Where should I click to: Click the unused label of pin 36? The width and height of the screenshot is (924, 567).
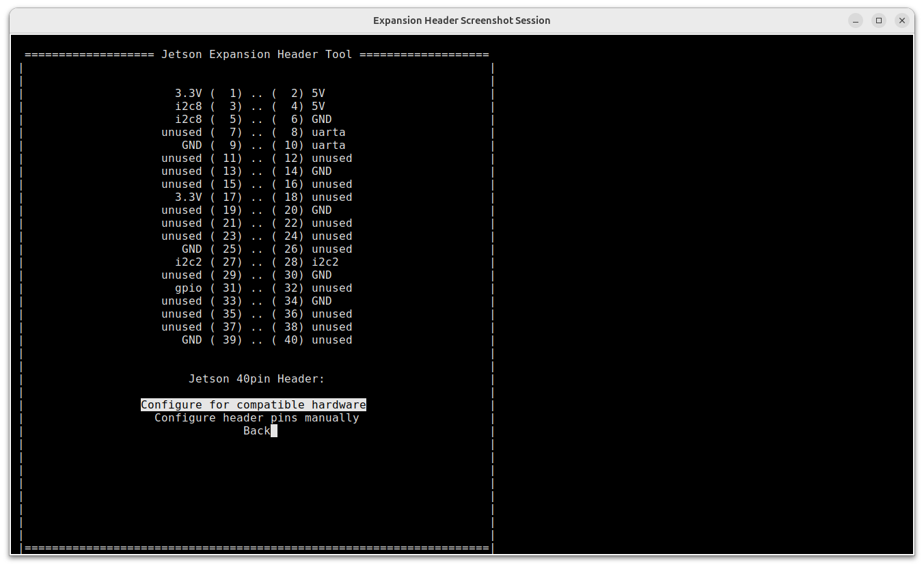332,314
